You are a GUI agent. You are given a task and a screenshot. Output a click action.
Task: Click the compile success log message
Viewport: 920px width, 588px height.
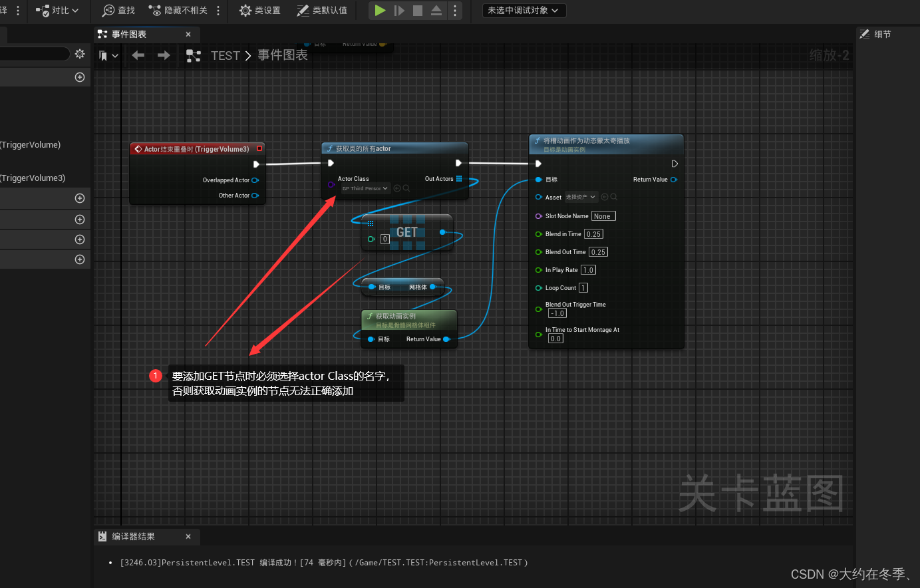pyautogui.click(x=324, y=563)
